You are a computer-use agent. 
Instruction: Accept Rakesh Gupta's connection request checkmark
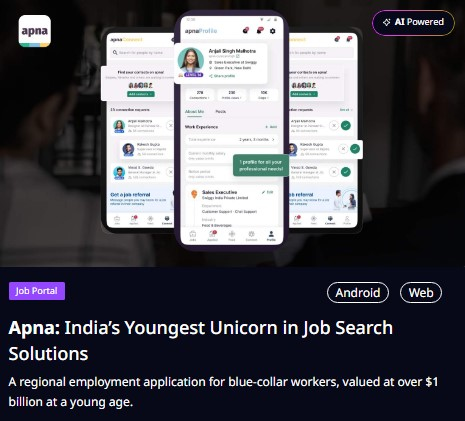[355, 149]
